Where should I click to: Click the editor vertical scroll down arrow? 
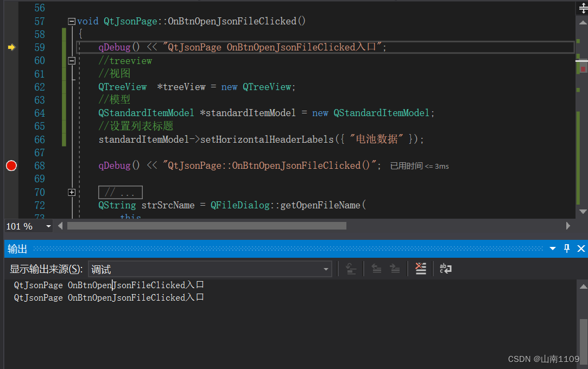pos(583,212)
